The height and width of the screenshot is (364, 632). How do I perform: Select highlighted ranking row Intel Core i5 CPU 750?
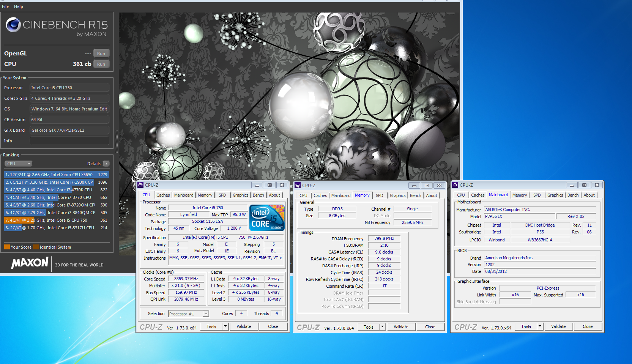point(57,220)
